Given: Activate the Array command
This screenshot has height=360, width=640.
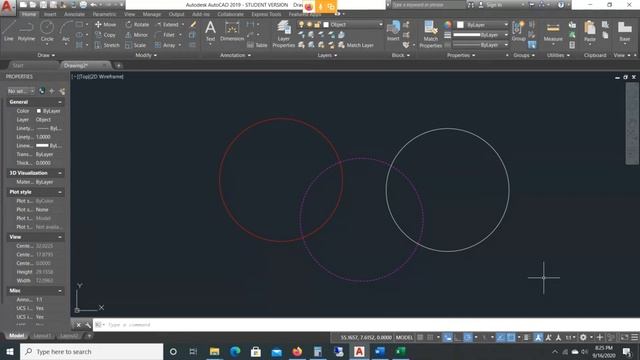Looking at the screenshot, I should [x=165, y=45].
